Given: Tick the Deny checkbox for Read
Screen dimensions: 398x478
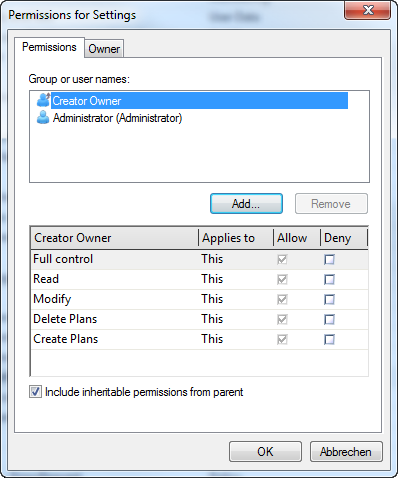Looking at the screenshot, I should pos(329,279).
